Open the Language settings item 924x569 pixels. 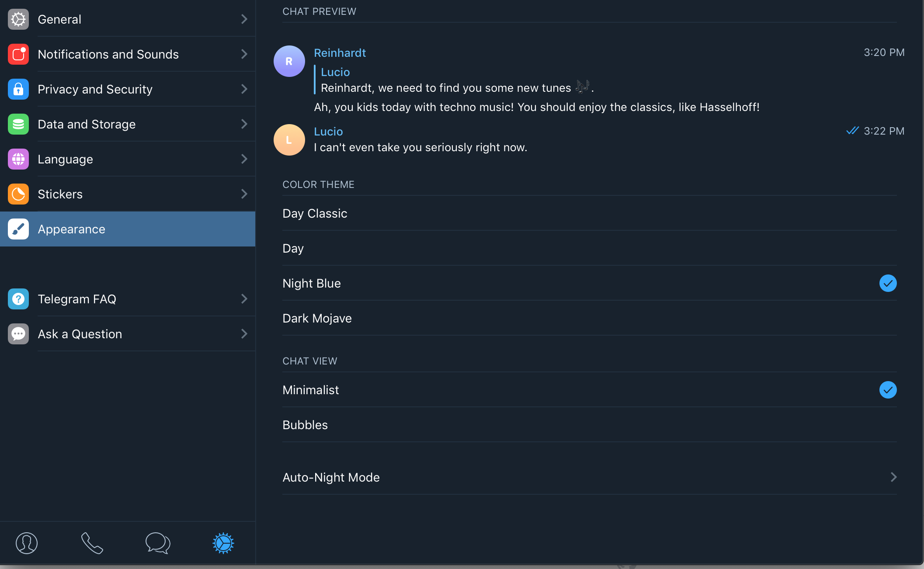click(x=66, y=159)
